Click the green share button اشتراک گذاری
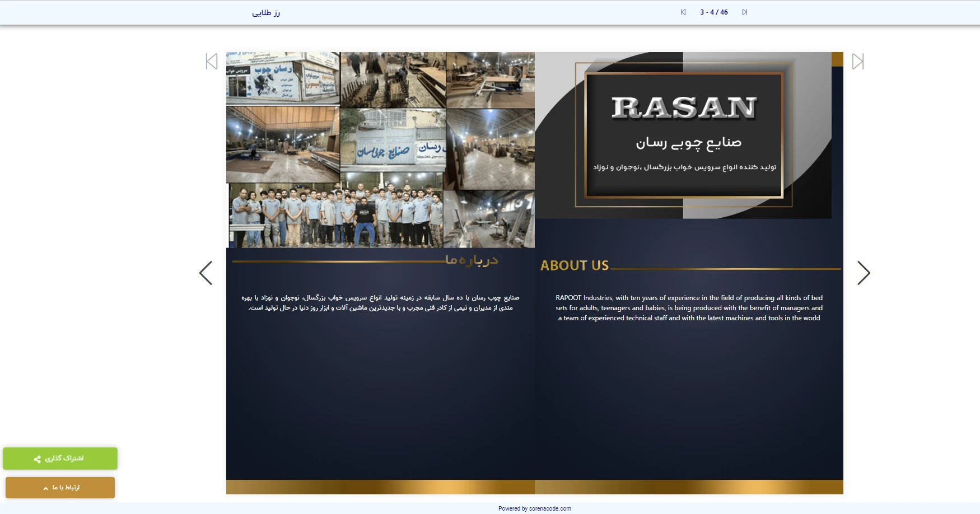Image resolution: width=980 pixels, height=514 pixels. pyautogui.click(x=60, y=459)
